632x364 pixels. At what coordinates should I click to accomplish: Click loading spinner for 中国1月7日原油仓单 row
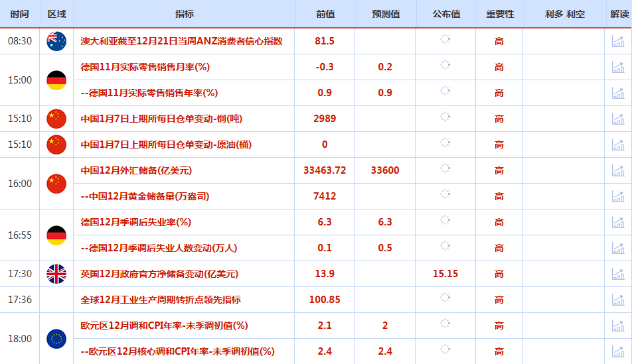click(x=445, y=143)
